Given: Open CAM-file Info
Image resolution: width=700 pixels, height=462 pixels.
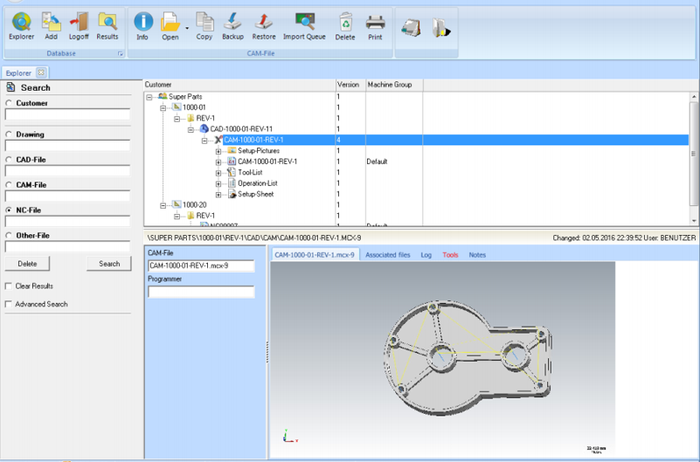Looking at the screenshot, I should (x=143, y=27).
